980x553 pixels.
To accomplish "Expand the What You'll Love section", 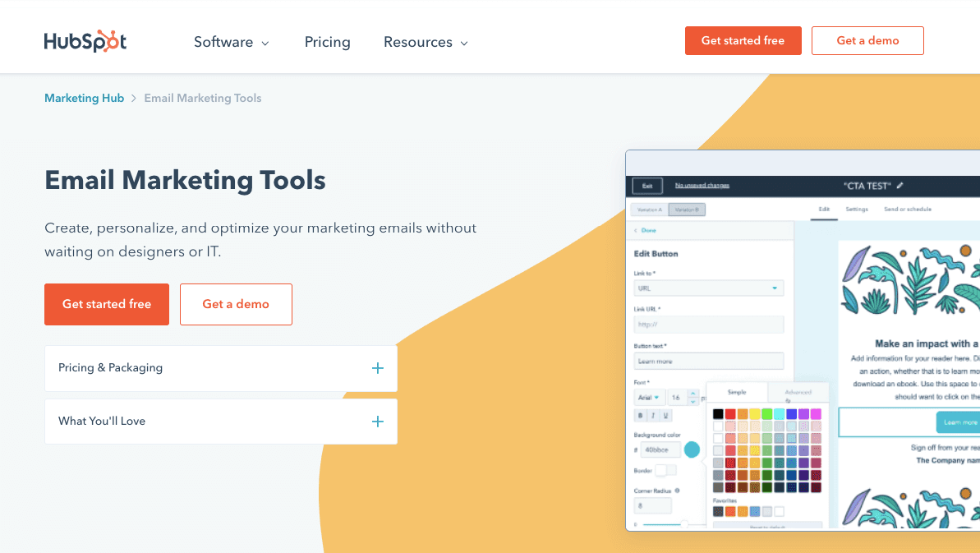I will tap(221, 422).
